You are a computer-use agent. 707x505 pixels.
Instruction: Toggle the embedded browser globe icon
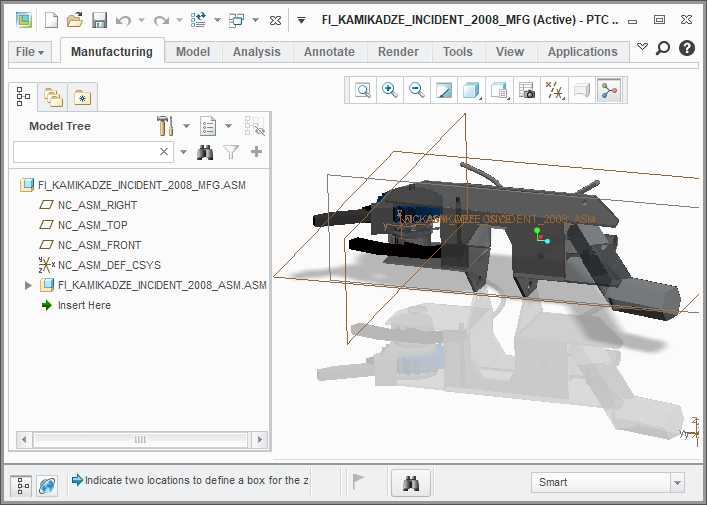(x=47, y=486)
